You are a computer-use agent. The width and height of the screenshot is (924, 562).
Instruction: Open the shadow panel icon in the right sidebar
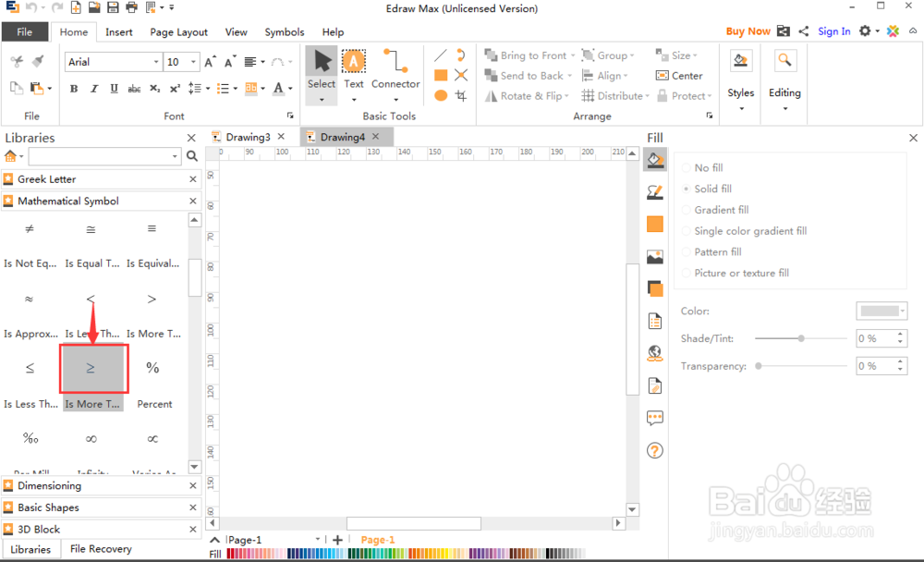tap(655, 289)
